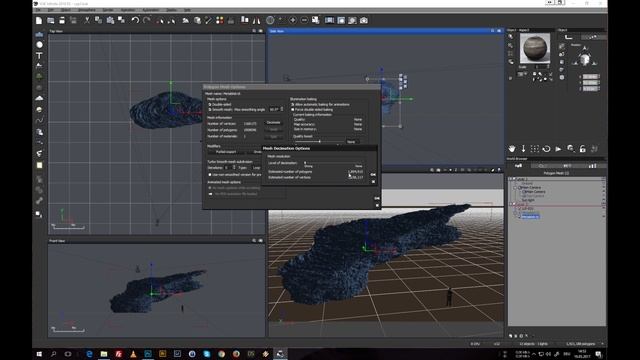The height and width of the screenshot is (360, 640).
Task: Toggle Use non-smoothed version checkbox
Action: pos(210,174)
